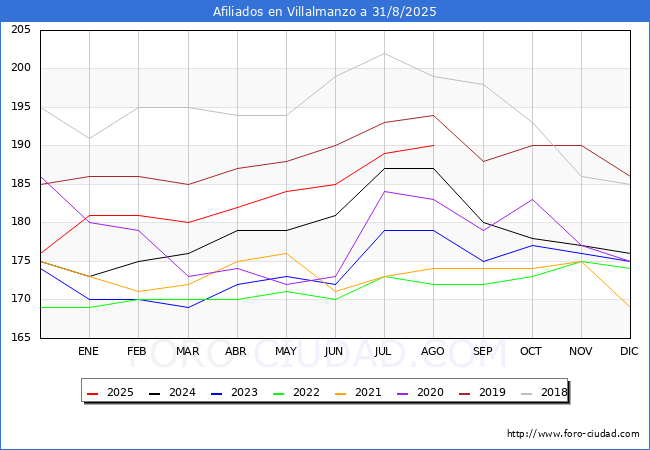650x450 pixels.
Task: Click the AGO month axis label
Action: pyautogui.click(x=433, y=351)
